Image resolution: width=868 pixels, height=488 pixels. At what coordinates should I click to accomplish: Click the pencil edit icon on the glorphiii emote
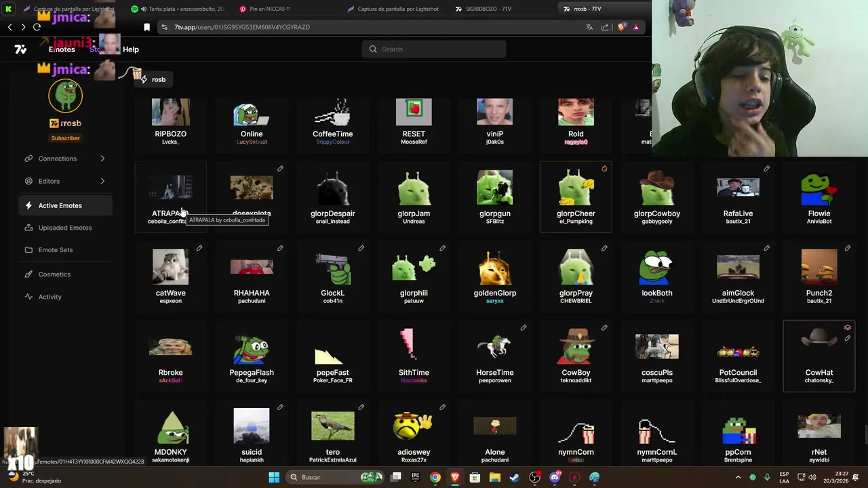(442, 248)
